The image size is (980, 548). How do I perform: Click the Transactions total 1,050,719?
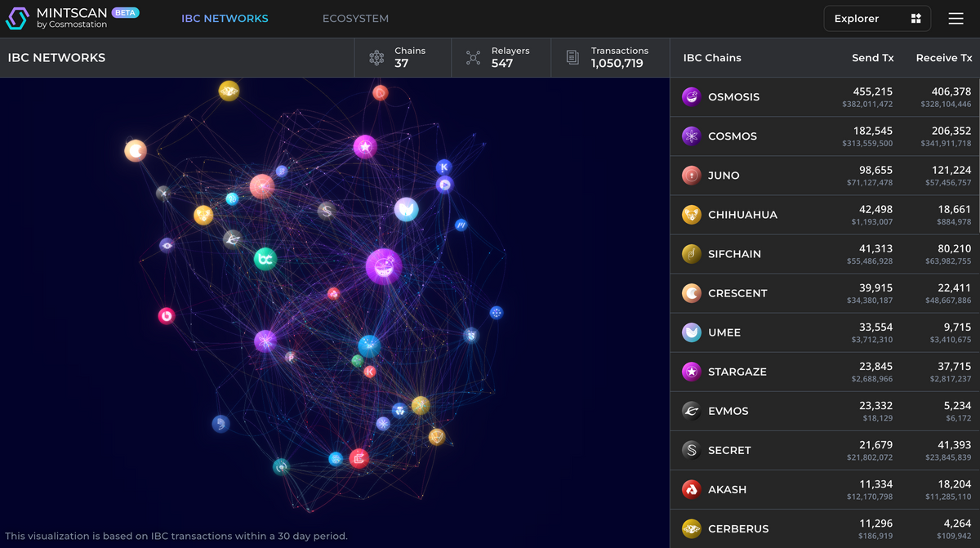click(617, 63)
